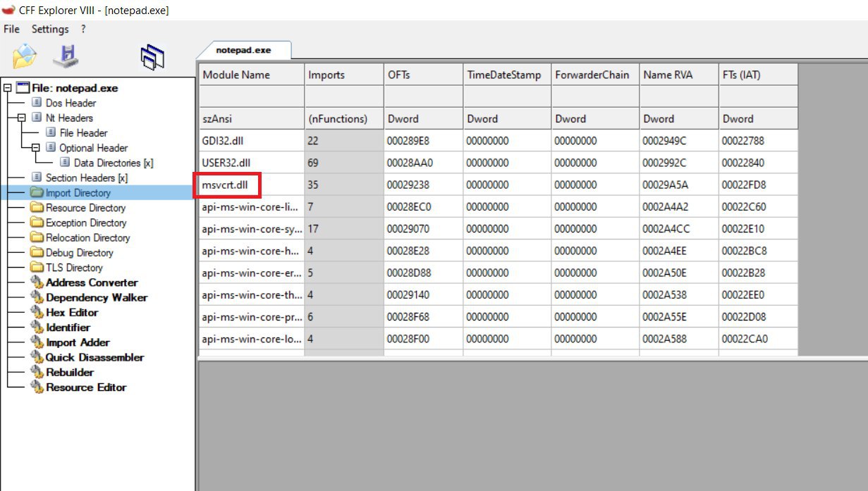
Task: Click the cascading windows toolbar icon
Action: (152, 58)
